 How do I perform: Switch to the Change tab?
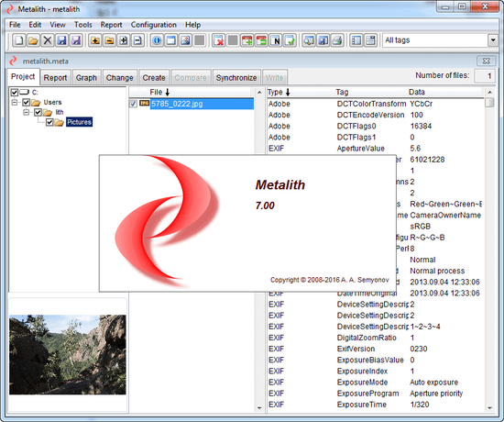(x=119, y=78)
